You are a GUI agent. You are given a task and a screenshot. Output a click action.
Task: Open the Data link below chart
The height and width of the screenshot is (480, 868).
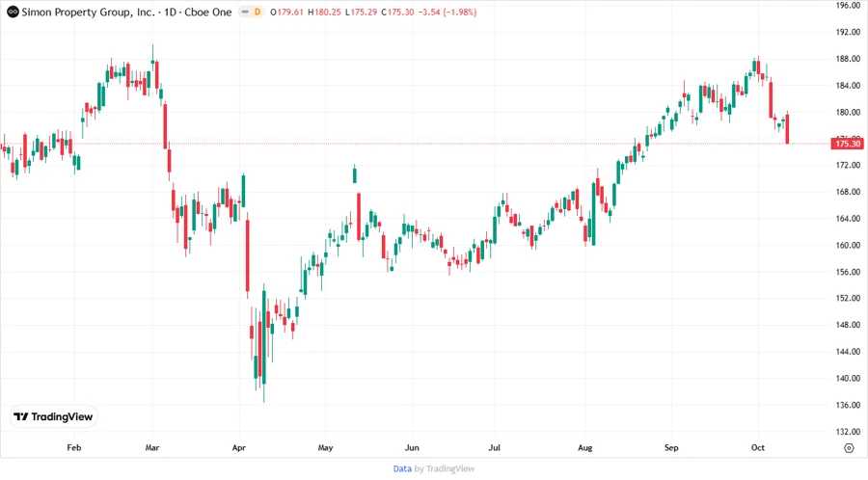point(402,468)
